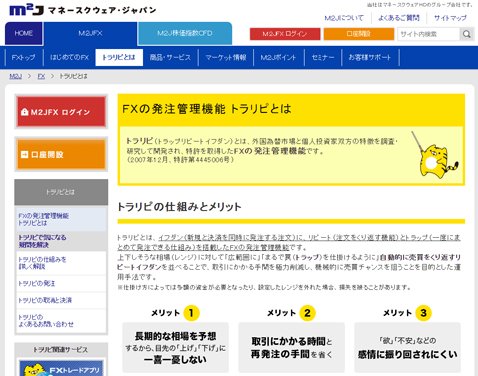Click the FX breadcrumb link

[x=41, y=76]
